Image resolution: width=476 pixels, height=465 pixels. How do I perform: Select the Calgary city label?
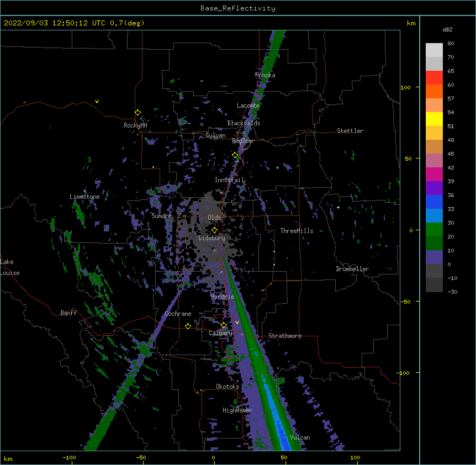point(220,333)
